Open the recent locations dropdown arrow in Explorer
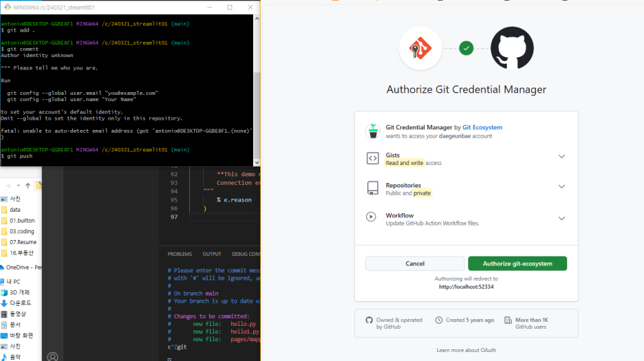 pos(18,186)
